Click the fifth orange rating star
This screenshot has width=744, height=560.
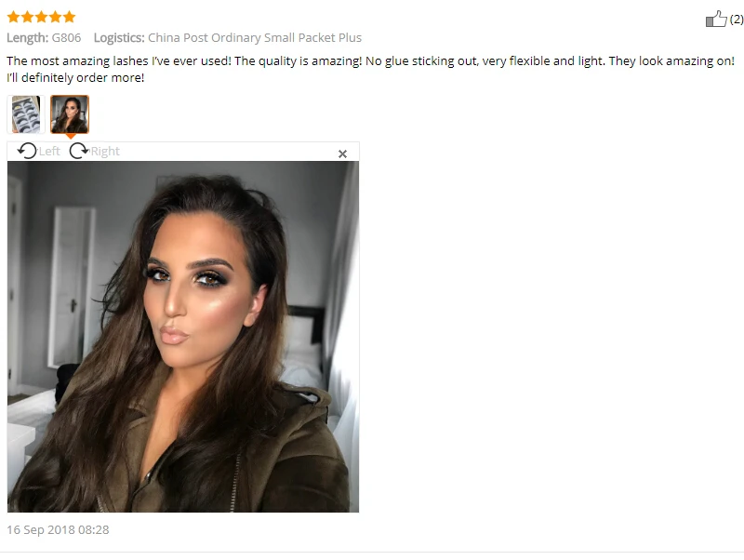69,17
